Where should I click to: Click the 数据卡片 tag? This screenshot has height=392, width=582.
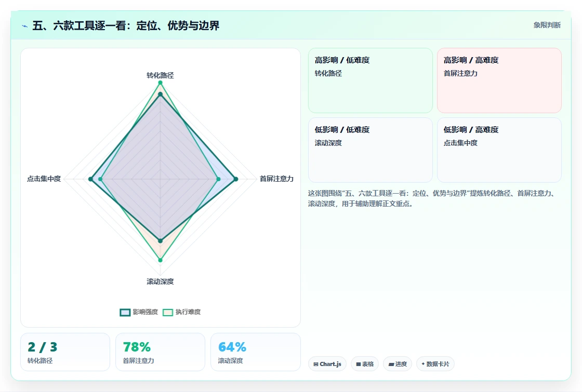[x=435, y=364]
